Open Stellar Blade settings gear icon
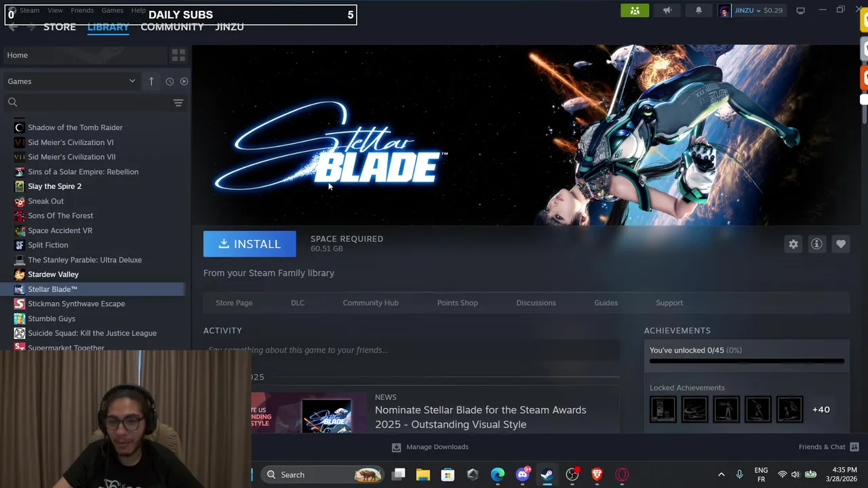Image resolution: width=868 pixels, height=488 pixels. pos(793,244)
